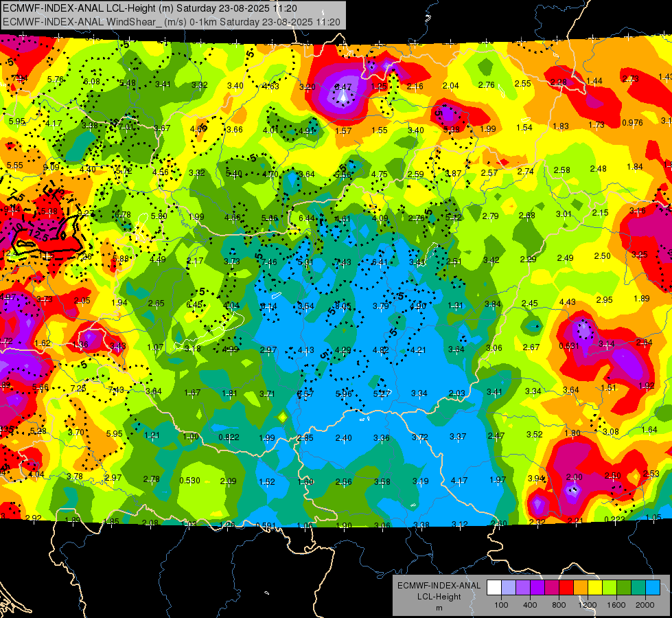Click the wind shear value 5.27
The height and width of the screenshot is (618, 672).
[381, 393]
